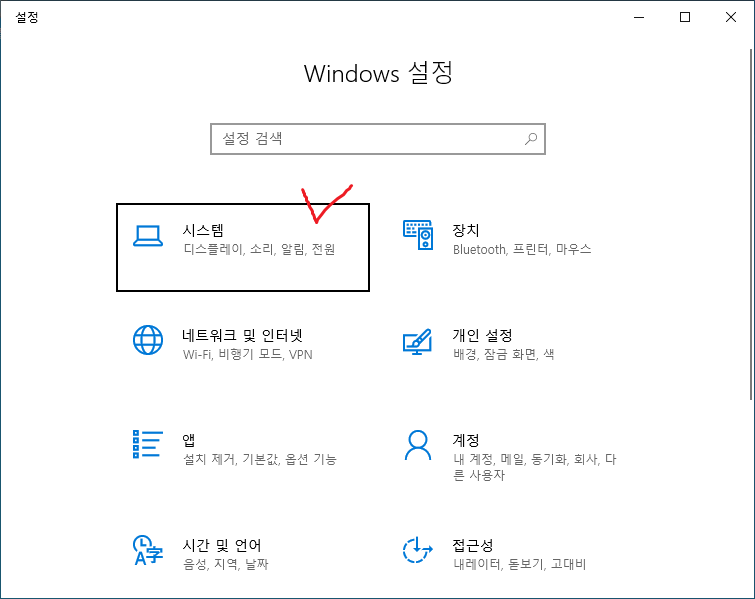This screenshot has width=755, height=599.
Task: Open 네트워크 및 인터넷 title
Action: (x=242, y=335)
